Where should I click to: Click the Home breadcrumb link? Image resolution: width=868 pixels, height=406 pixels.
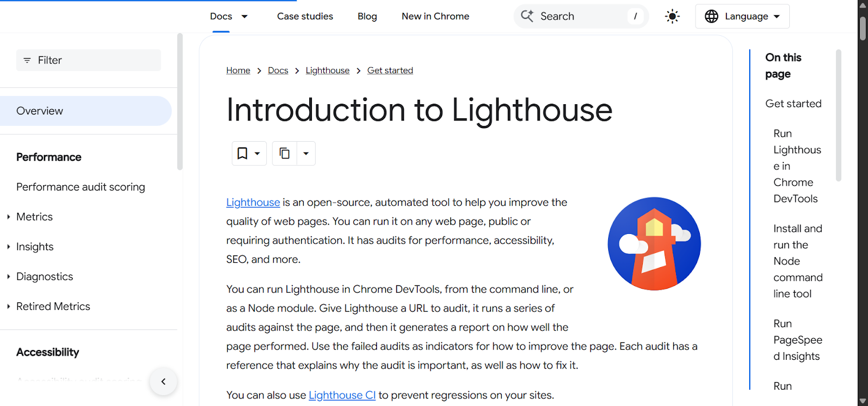click(x=238, y=71)
